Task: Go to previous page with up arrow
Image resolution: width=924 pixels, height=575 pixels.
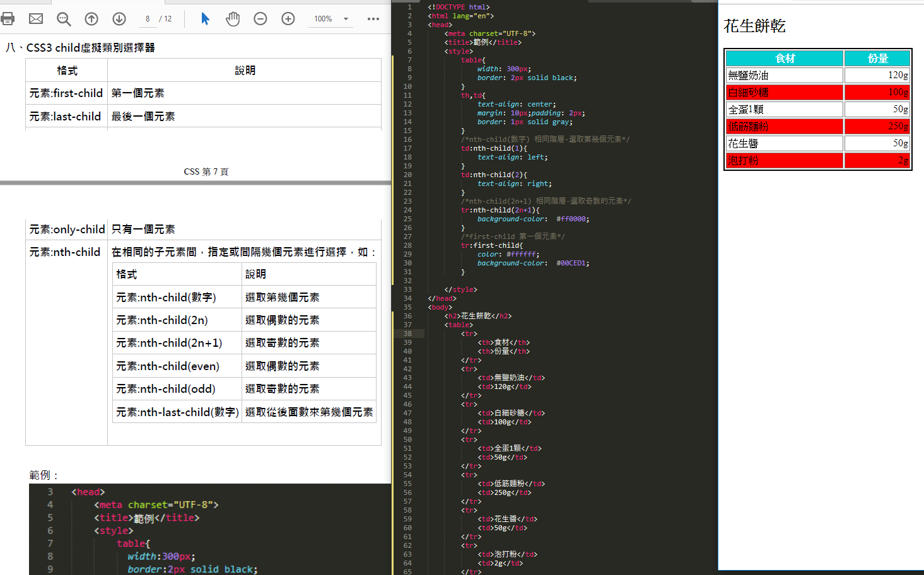Action: tap(91, 19)
